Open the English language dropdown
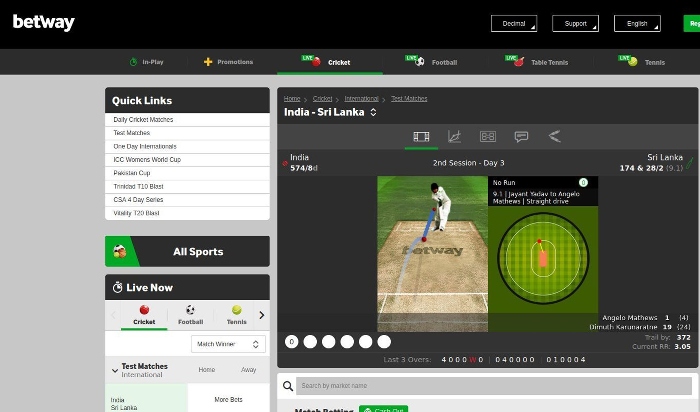700x412 pixels. (637, 24)
